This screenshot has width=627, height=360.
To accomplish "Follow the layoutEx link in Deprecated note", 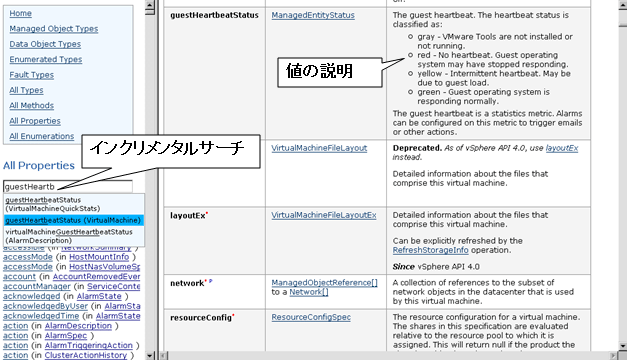I will click(x=561, y=148).
